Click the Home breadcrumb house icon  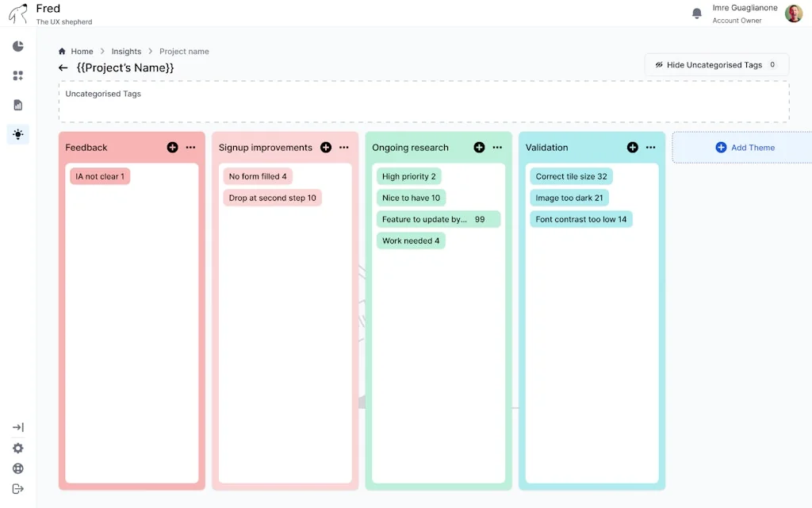click(62, 51)
